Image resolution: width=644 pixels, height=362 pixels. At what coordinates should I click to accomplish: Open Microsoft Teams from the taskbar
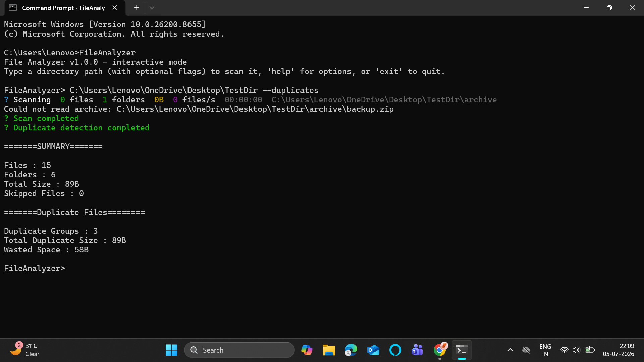pyautogui.click(x=417, y=350)
